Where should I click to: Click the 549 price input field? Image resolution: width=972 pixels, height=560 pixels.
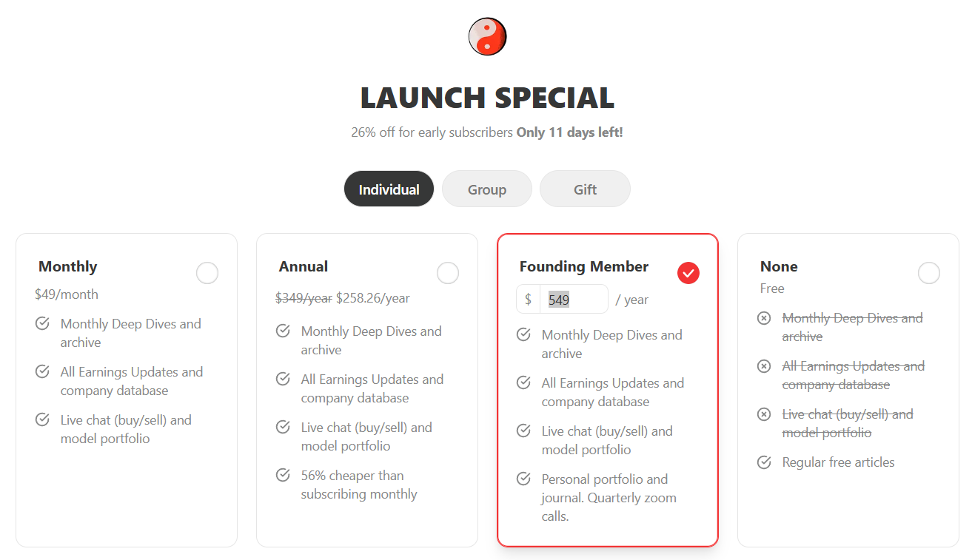click(x=574, y=300)
